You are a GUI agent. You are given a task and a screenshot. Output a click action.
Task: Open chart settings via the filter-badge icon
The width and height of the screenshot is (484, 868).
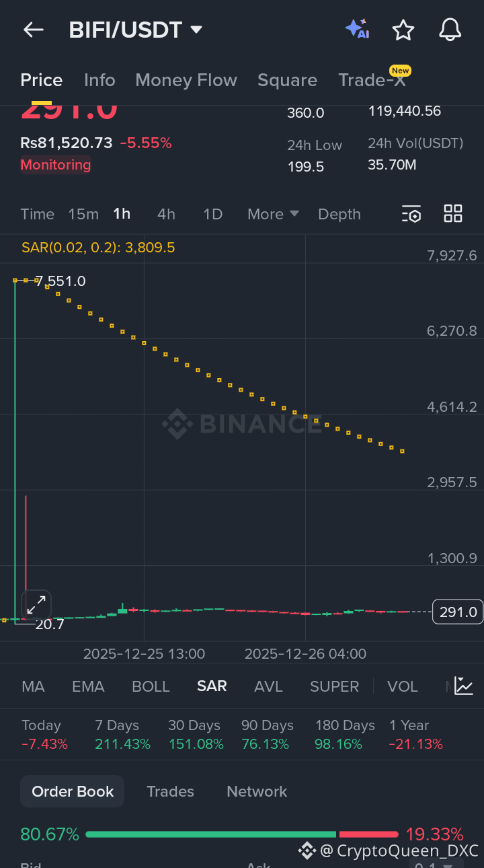pyautogui.click(x=411, y=213)
